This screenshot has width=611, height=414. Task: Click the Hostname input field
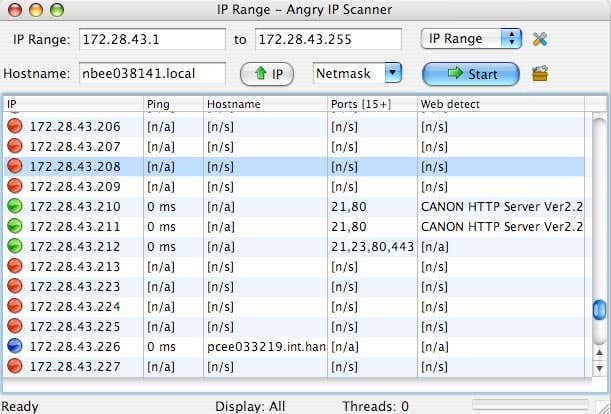153,73
